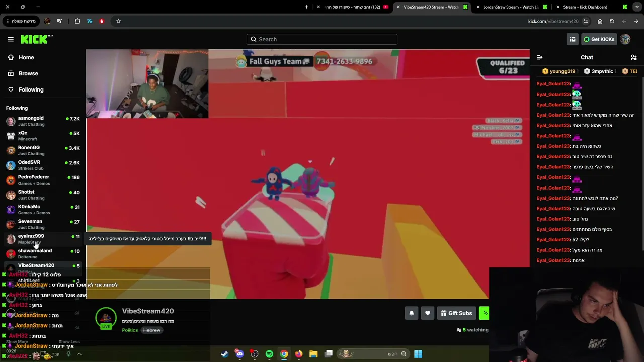Viewport: 644px width, 362px height.
Task: Open chat users list icon
Action: tap(633, 57)
